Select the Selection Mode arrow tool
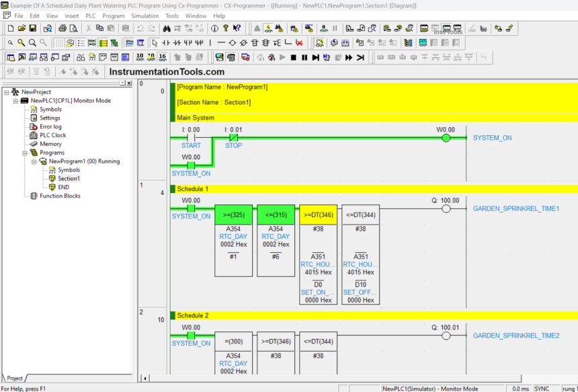578x392 pixels. tap(155, 43)
